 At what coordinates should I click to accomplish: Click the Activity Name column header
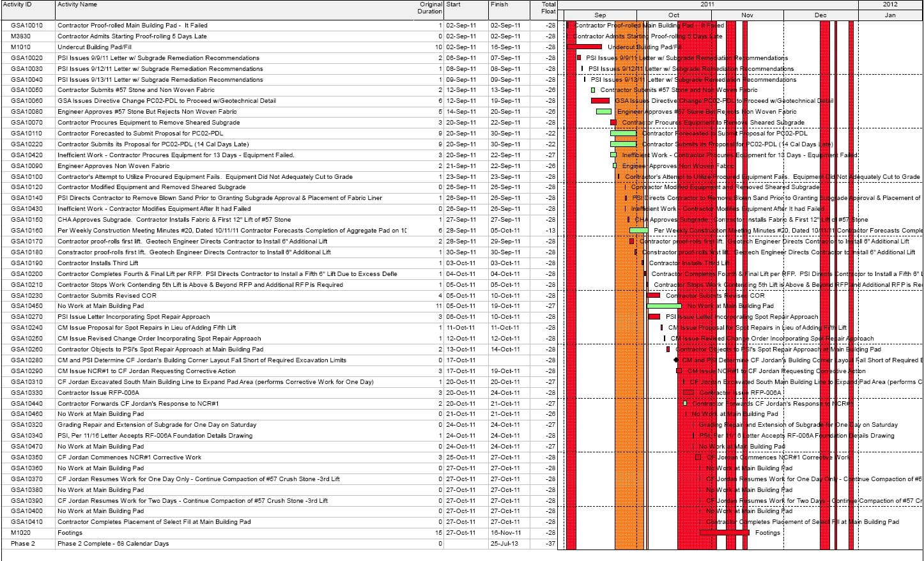click(x=77, y=4)
